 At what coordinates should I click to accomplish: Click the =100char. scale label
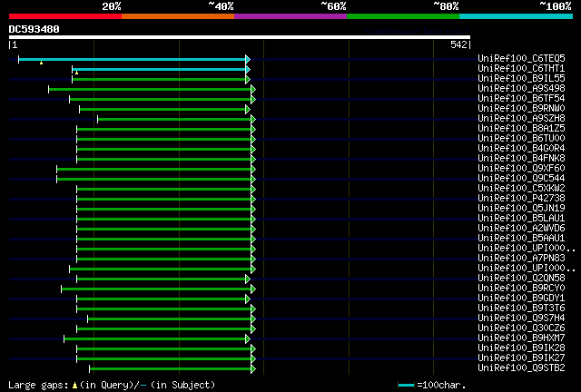click(441, 386)
